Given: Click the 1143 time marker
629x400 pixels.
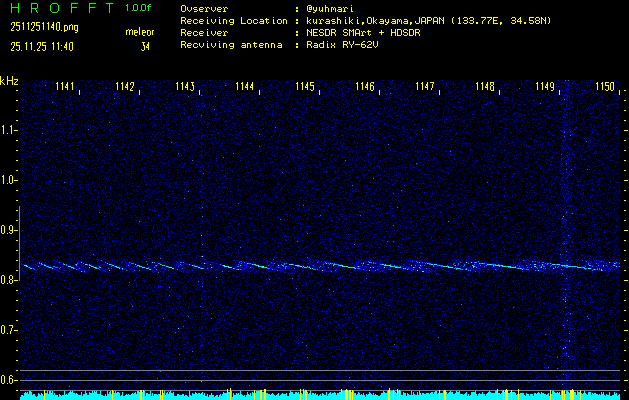Looking at the screenshot, I should coord(185,88).
